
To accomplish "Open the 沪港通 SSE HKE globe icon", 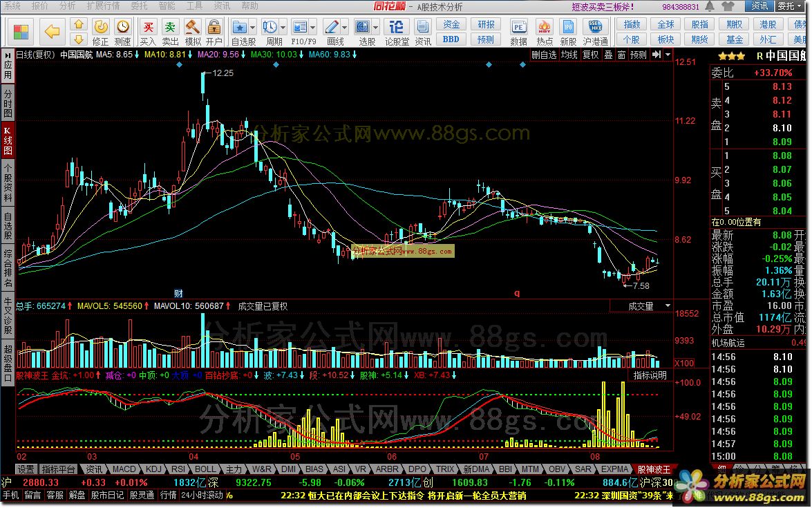I will point(595,32).
